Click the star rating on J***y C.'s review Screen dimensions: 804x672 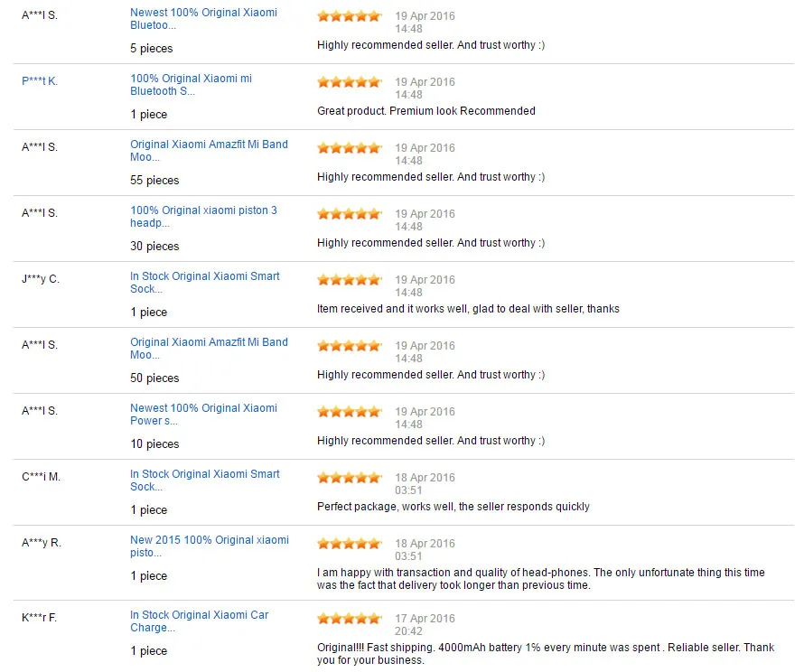point(350,280)
